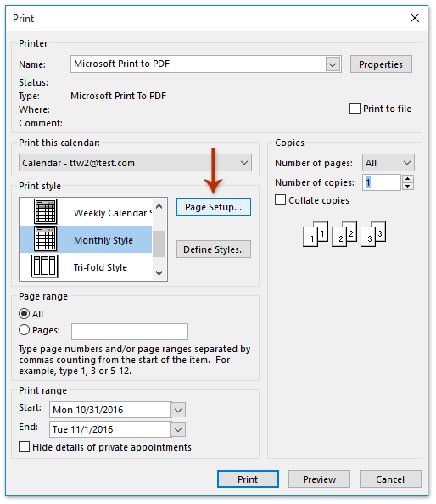Click the Define Styles button
The height and width of the screenshot is (504, 436).
(x=214, y=249)
